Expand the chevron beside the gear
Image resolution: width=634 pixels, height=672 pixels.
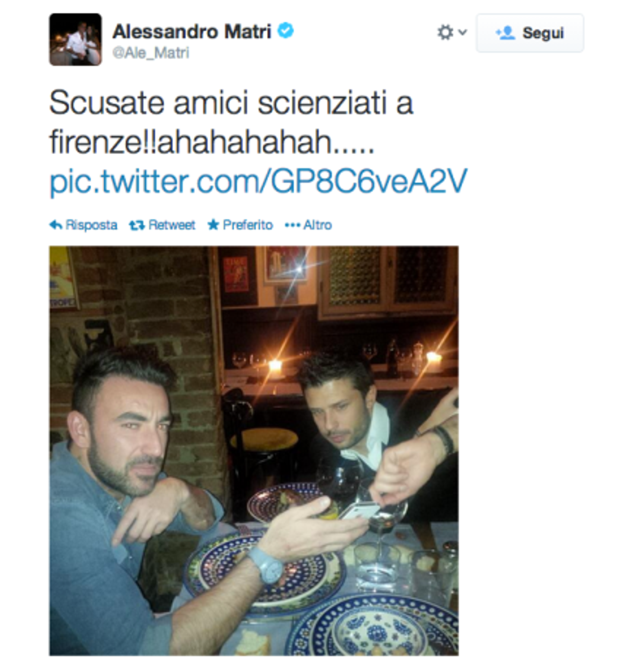pos(462,32)
